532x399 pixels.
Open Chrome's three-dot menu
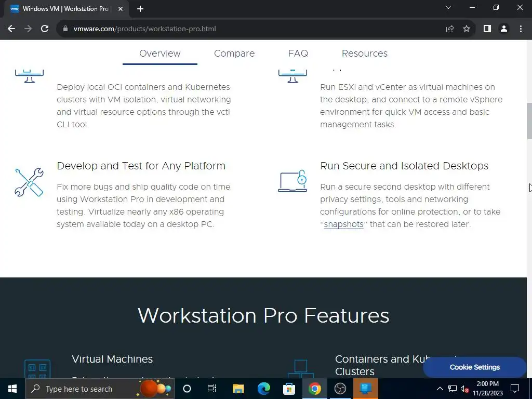(521, 29)
